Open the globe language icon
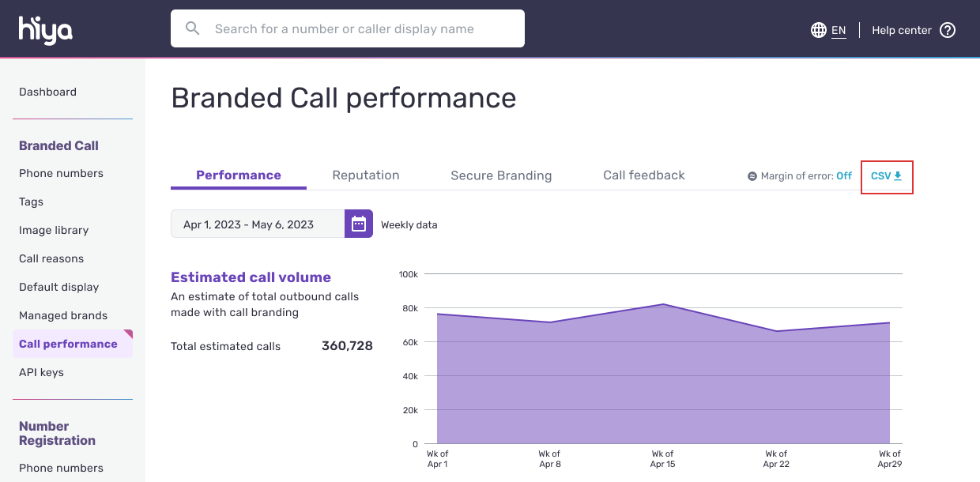Screen dimensions: 980x482 point(819,30)
